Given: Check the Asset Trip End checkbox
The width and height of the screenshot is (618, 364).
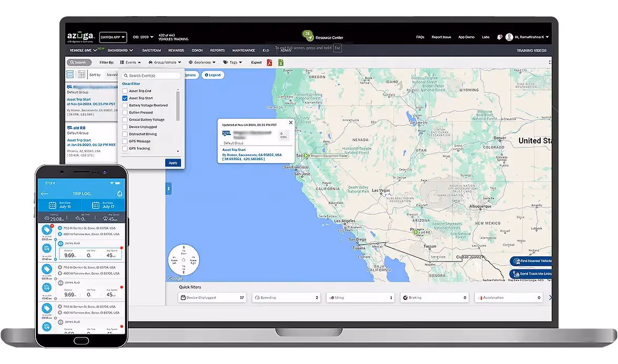Looking at the screenshot, I should 125,91.
